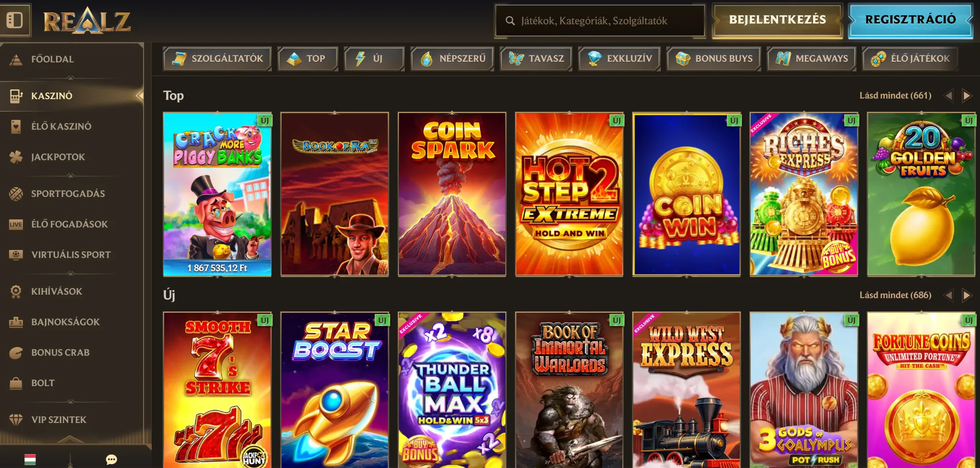Collapse the sidebar with the panel toggle icon

point(15,20)
